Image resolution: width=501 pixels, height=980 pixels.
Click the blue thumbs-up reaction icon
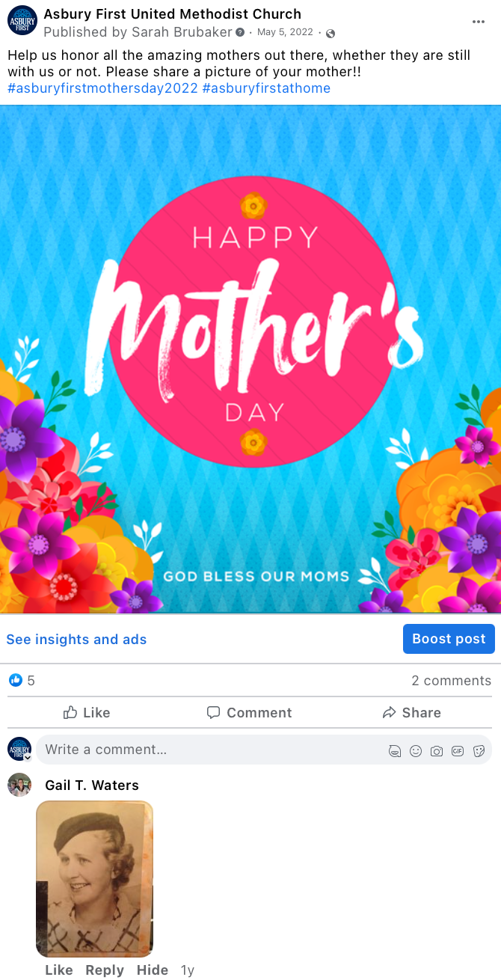point(16,680)
